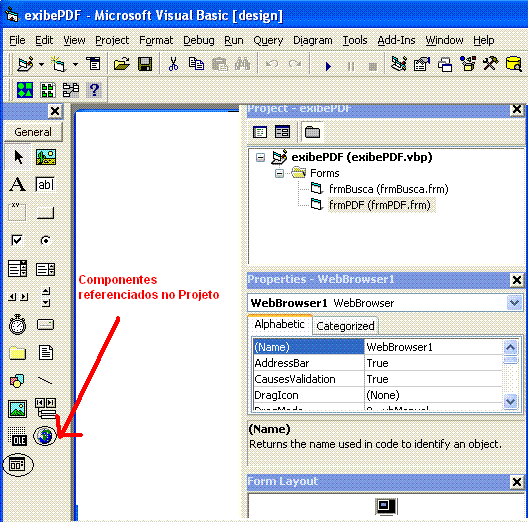The height and width of the screenshot is (522, 528).
Task: Select the Data control tool
Action: [x=45, y=408]
